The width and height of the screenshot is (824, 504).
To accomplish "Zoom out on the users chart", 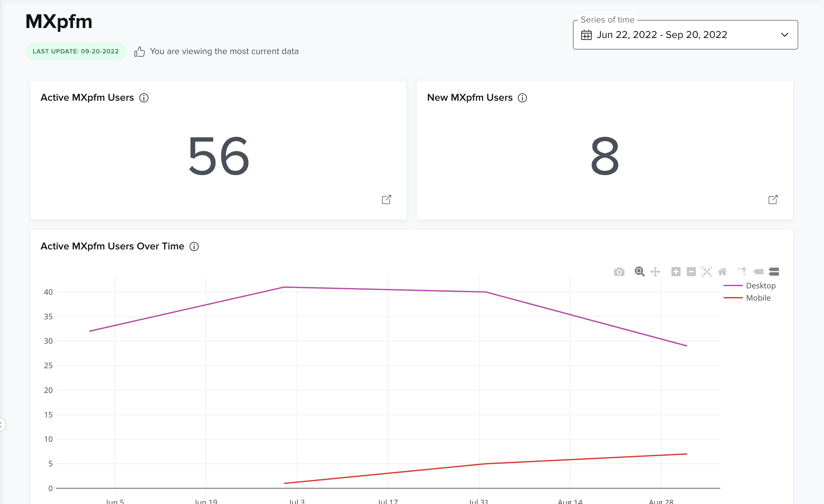I will [x=691, y=272].
